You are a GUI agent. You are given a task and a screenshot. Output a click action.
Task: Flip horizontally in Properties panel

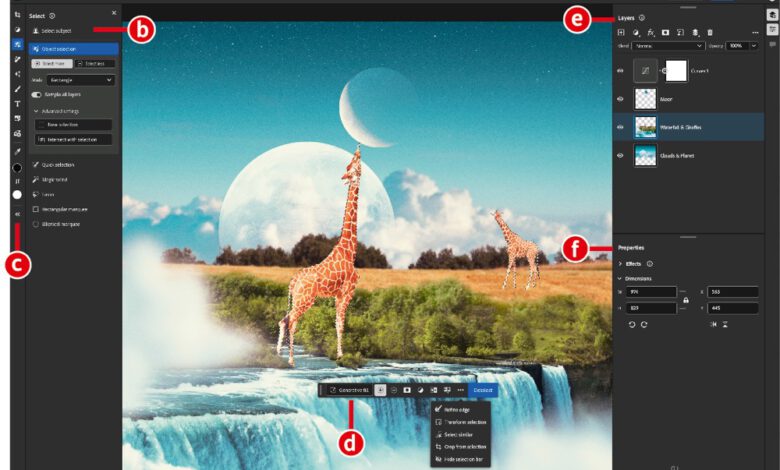[x=713, y=324]
